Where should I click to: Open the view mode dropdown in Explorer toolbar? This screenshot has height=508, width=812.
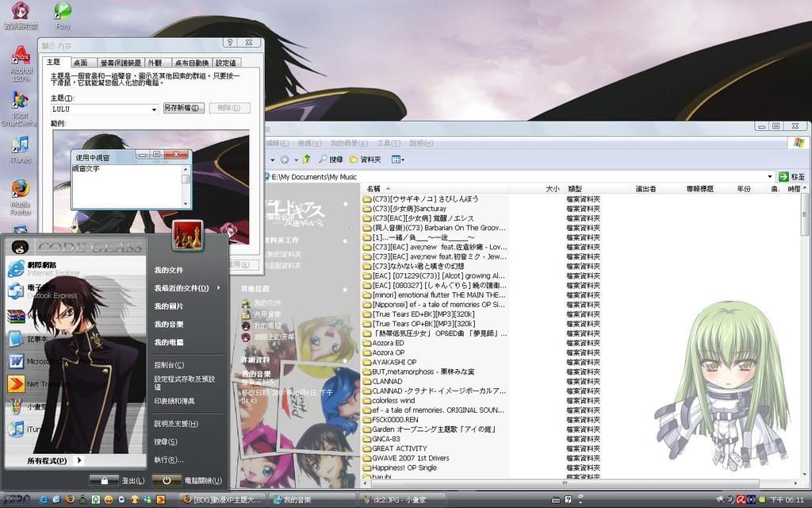(x=398, y=159)
